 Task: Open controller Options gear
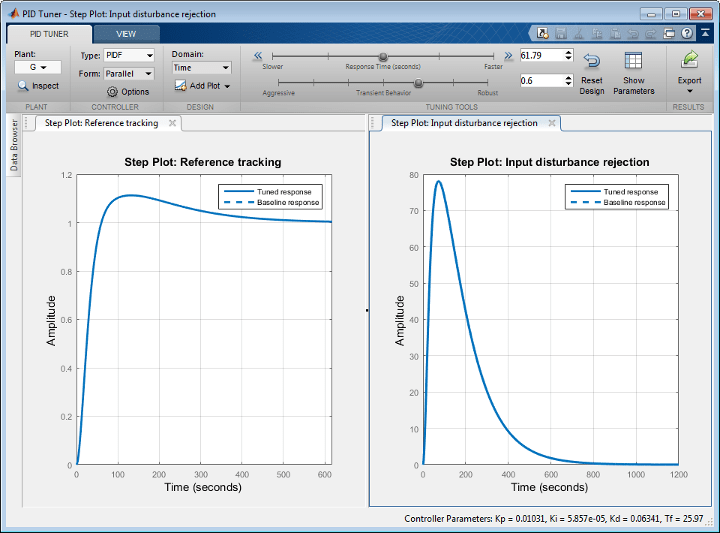point(112,92)
